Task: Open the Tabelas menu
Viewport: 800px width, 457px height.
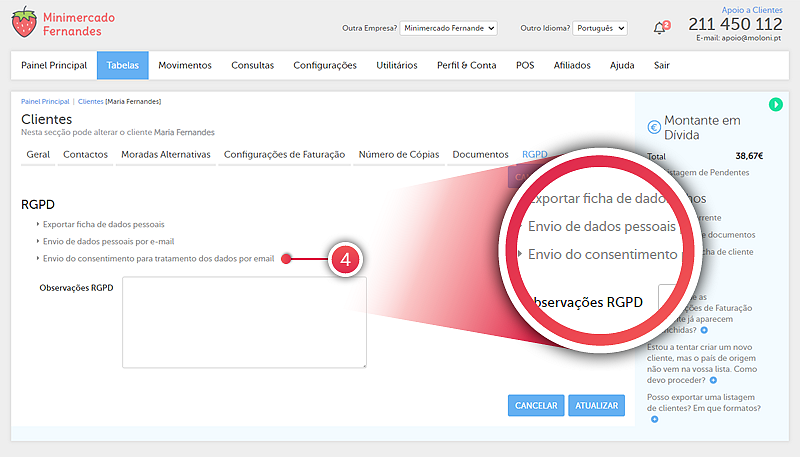Action: [x=122, y=65]
